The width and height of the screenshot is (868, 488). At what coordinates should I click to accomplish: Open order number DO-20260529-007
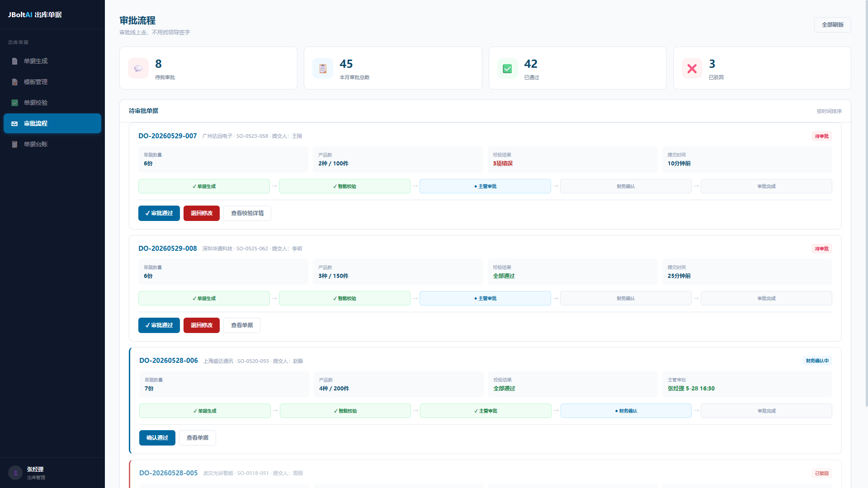click(x=168, y=136)
